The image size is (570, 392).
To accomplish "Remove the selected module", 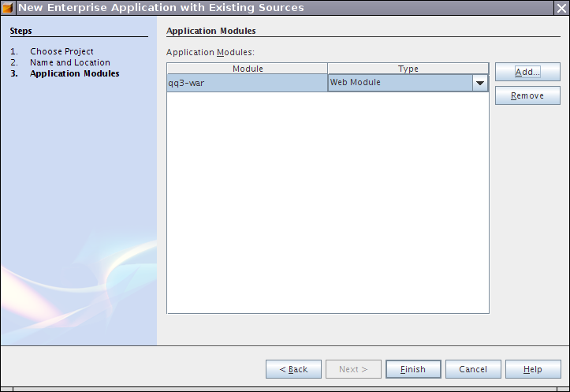I will tap(527, 96).
